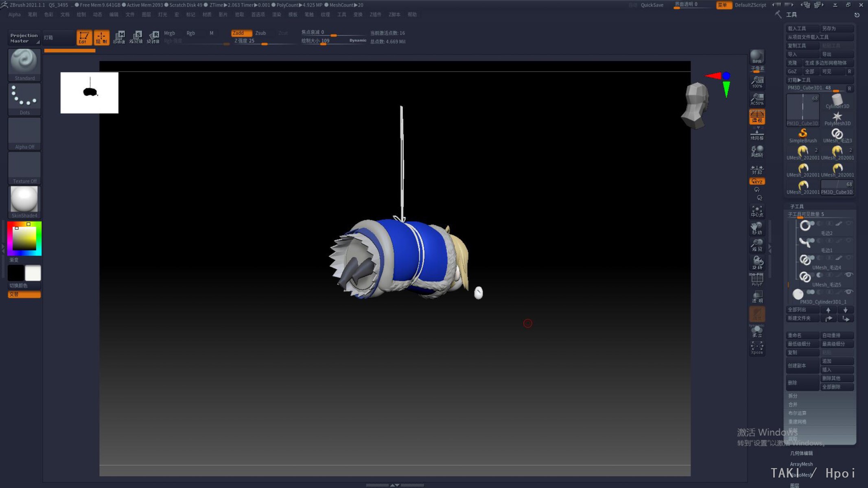The width and height of the screenshot is (868, 488).
Task: Click the main color picker square
Action: pyautogui.click(x=24, y=239)
